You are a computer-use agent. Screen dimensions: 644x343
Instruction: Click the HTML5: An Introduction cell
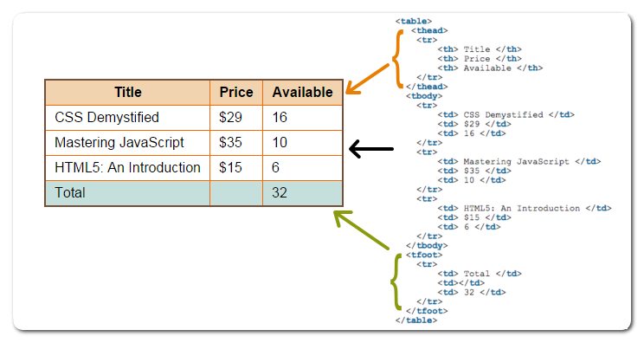[x=128, y=167]
